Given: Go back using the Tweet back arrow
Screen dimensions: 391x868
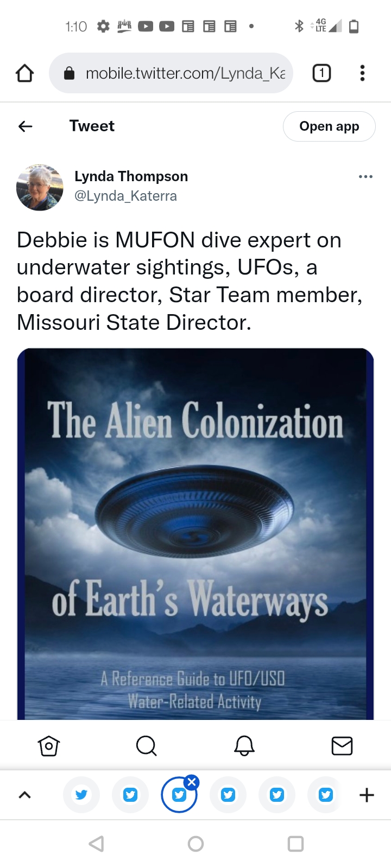Looking at the screenshot, I should coord(26,126).
